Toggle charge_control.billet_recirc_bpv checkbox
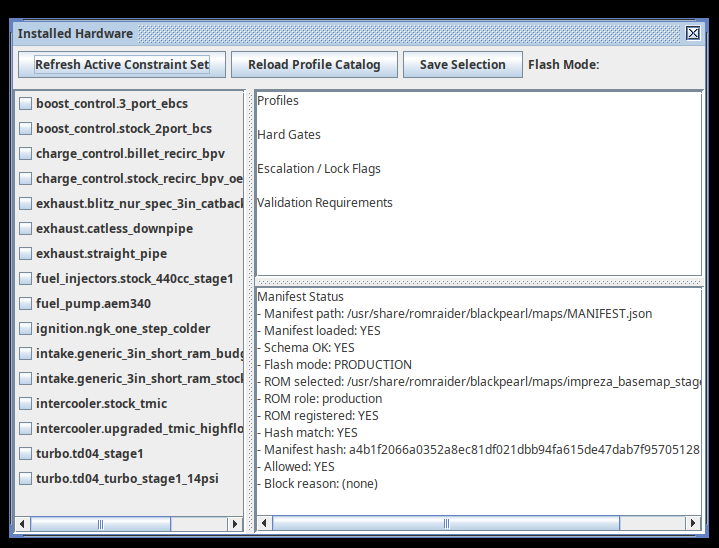This screenshot has width=719, height=548. pos(26,154)
